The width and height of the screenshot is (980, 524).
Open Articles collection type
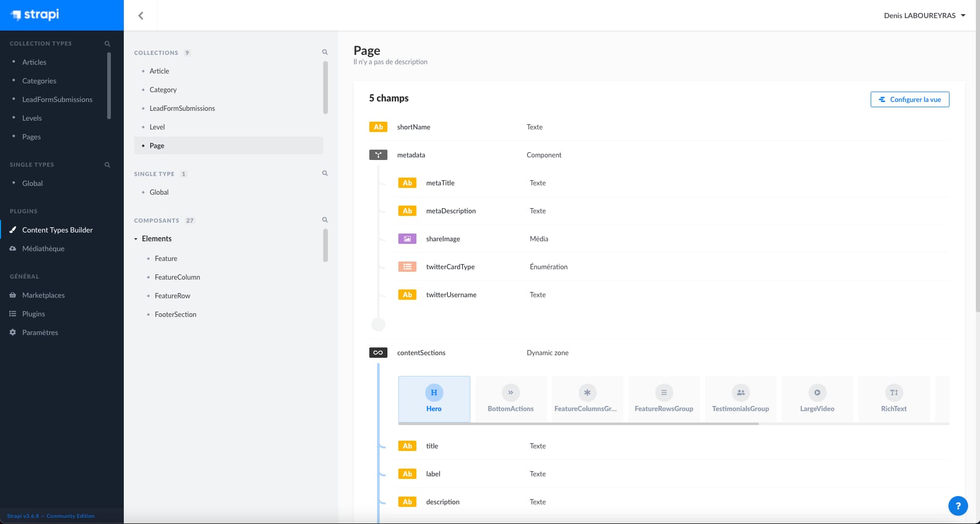(34, 62)
